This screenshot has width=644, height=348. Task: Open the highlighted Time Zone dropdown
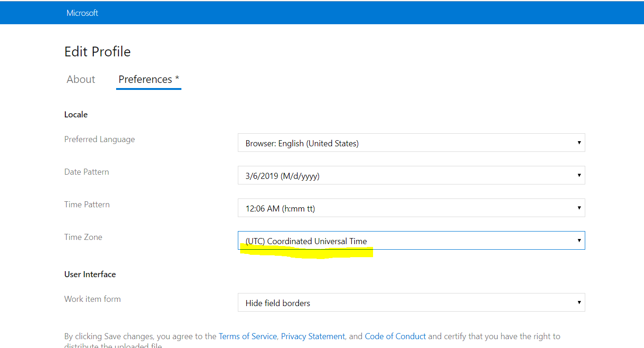(411, 240)
